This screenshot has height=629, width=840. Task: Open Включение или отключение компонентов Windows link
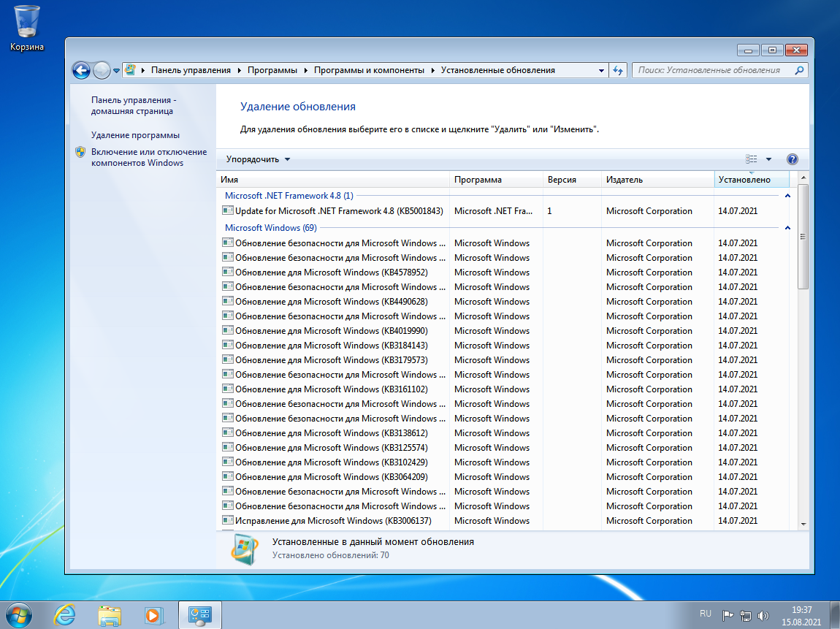pos(148,157)
